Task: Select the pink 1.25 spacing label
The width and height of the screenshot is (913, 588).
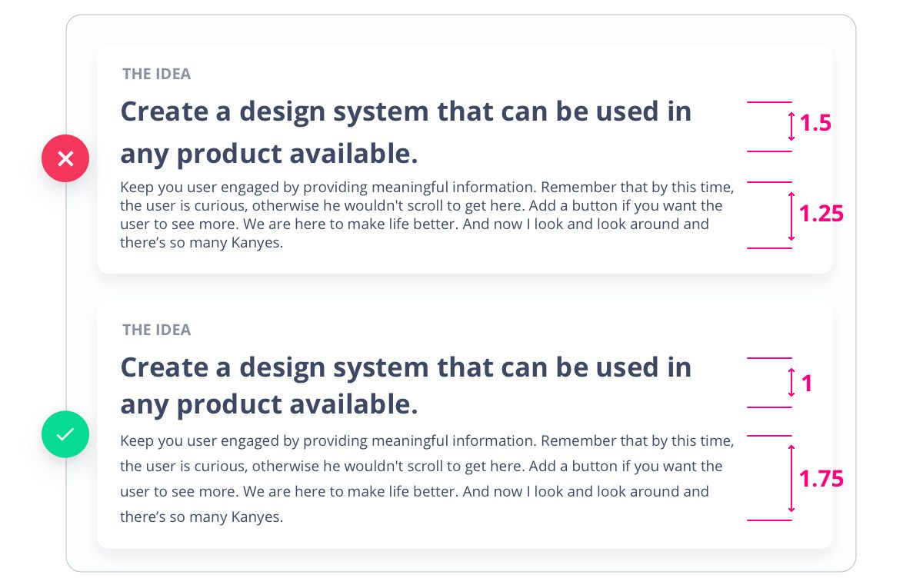Action: 821,214
